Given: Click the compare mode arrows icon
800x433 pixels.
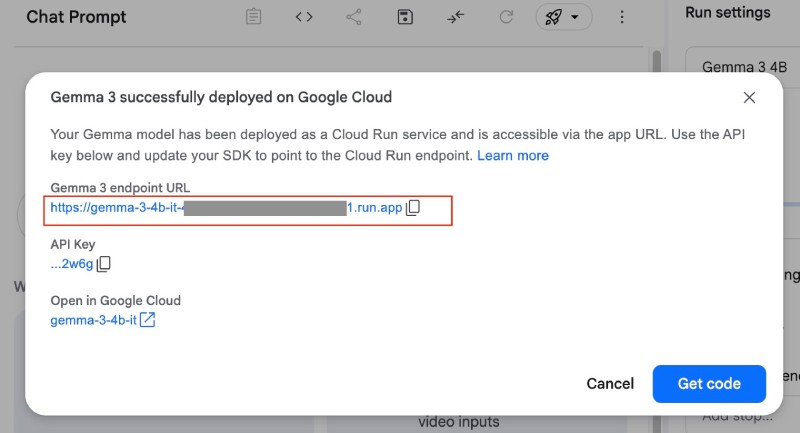Looking at the screenshot, I should pyautogui.click(x=455, y=17).
